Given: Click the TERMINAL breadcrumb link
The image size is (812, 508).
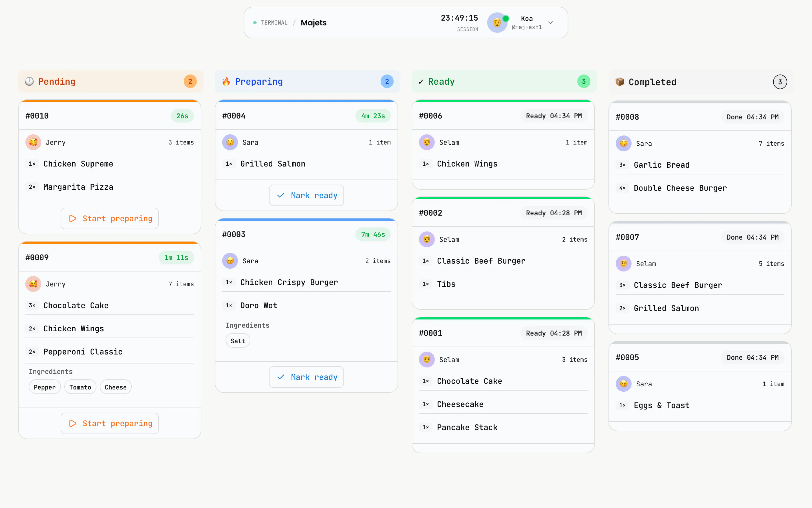Looking at the screenshot, I should tap(274, 23).
